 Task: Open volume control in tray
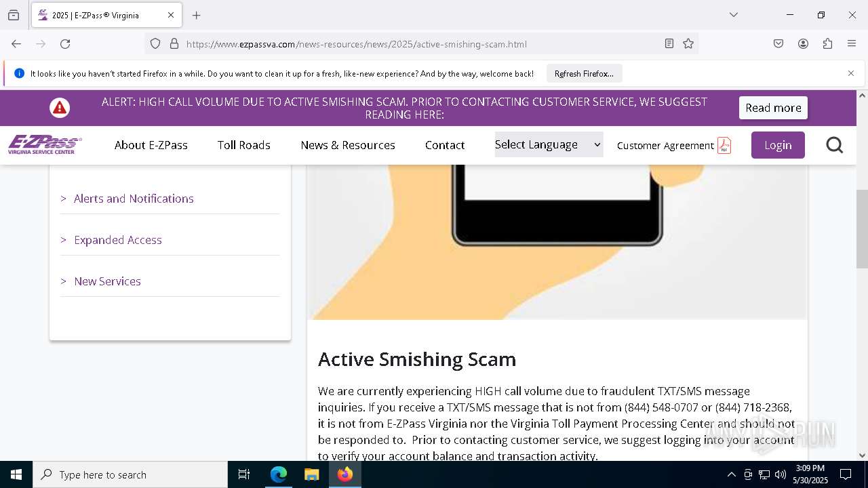pos(781,474)
